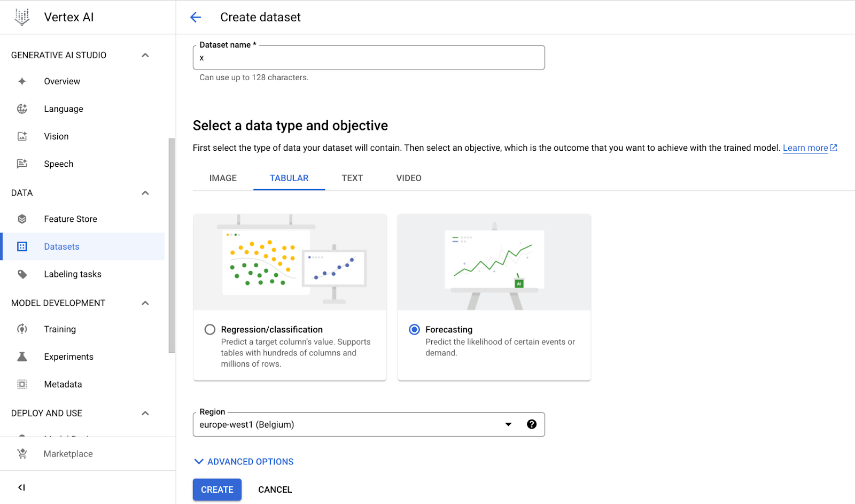This screenshot has height=504, width=855.
Task: Collapse the navigation with the bottom arrow
Action: pos(21,487)
